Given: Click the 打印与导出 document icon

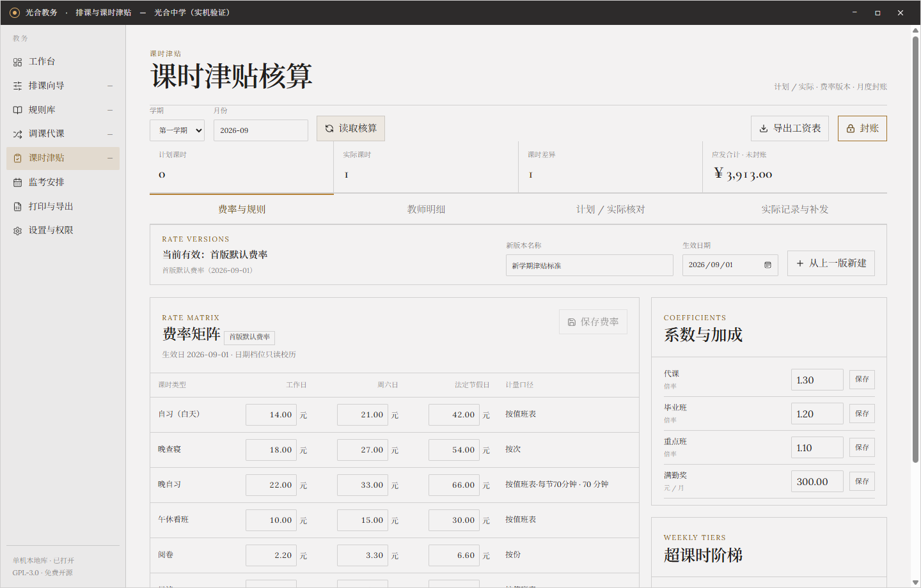Looking at the screenshot, I should pos(17,206).
